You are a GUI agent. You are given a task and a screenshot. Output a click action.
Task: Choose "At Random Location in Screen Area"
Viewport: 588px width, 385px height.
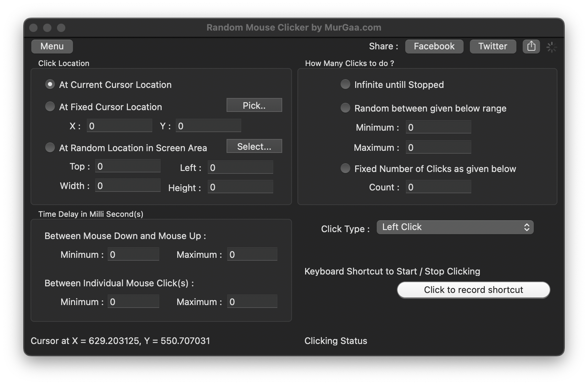coord(50,147)
